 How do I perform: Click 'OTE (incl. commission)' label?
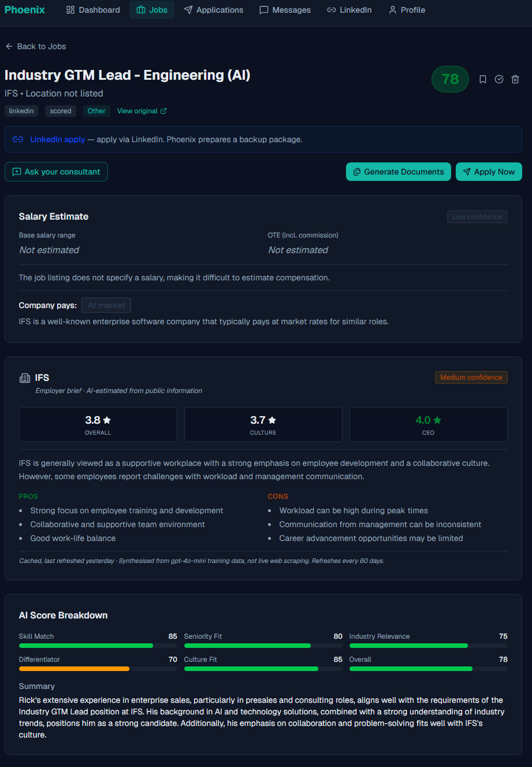[x=303, y=235]
